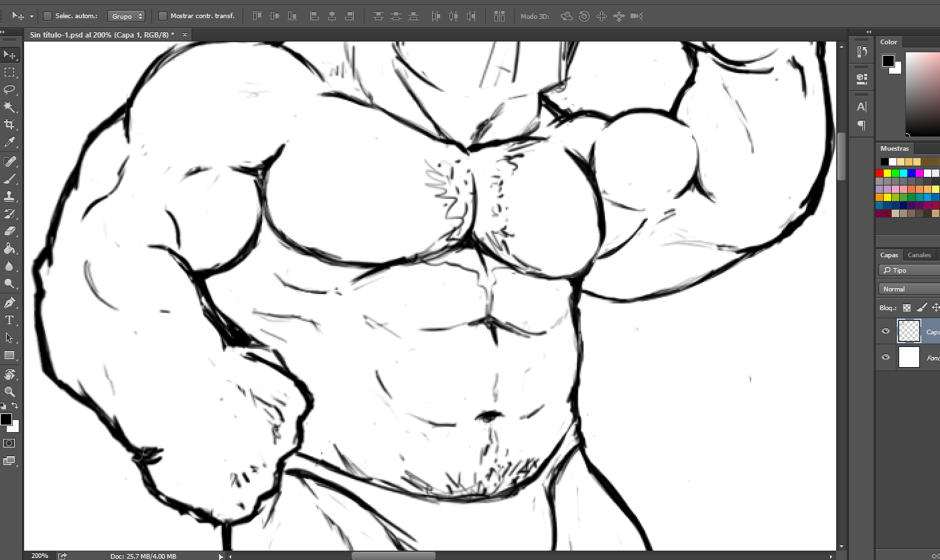Open the Paragraph panel icon
This screenshot has width=940, height=560.
click(x=862, y=125)
